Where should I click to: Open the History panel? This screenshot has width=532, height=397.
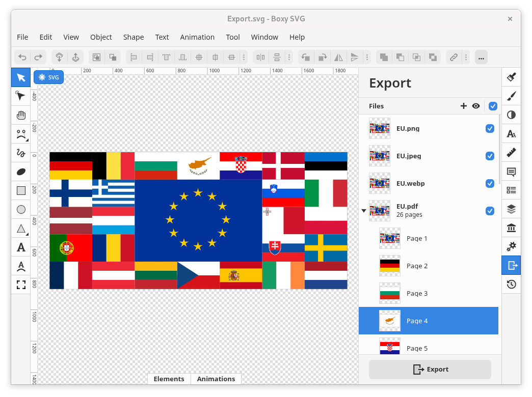tap(511, 285)
